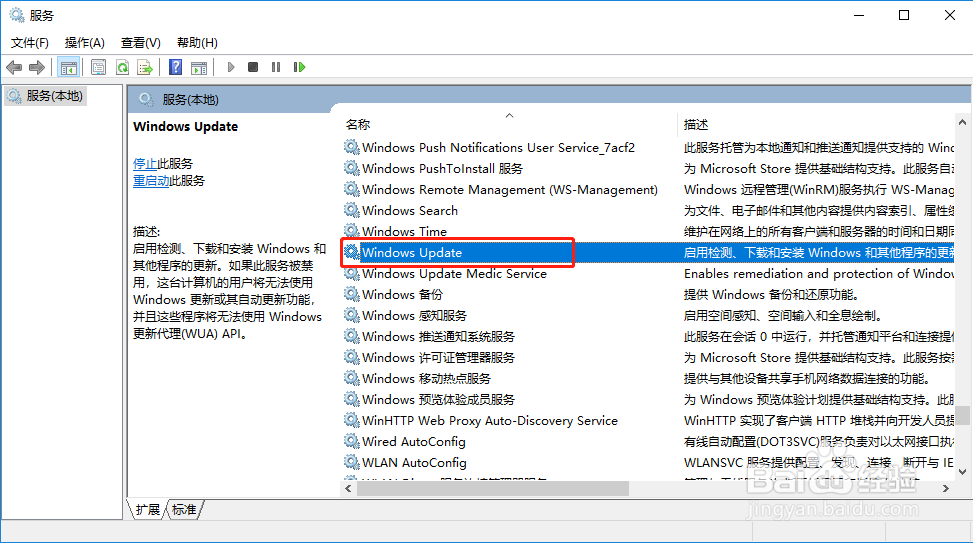Select Windows 许可证管理器服务 row

pyautogui.click(x=438, y=358)
